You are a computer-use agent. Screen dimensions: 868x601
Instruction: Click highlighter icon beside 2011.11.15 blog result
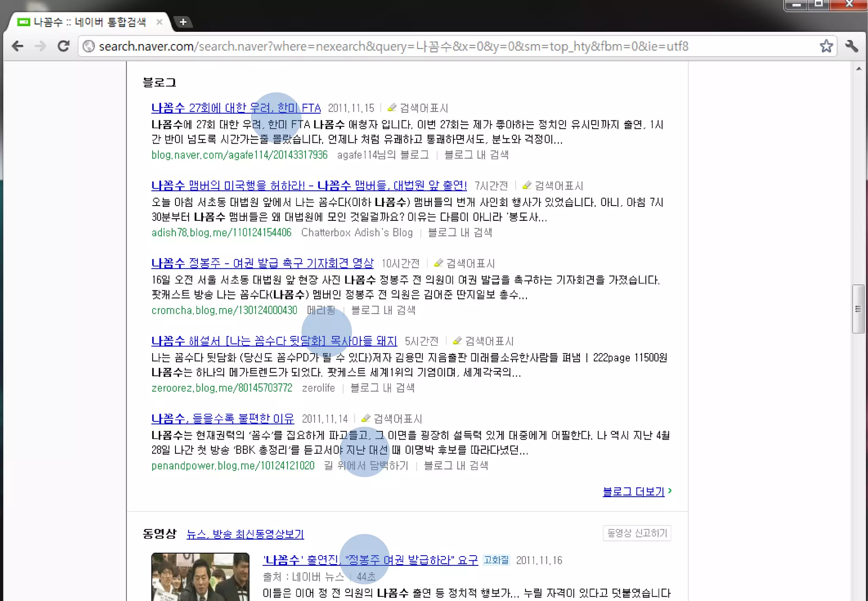[x=392, y=108]
